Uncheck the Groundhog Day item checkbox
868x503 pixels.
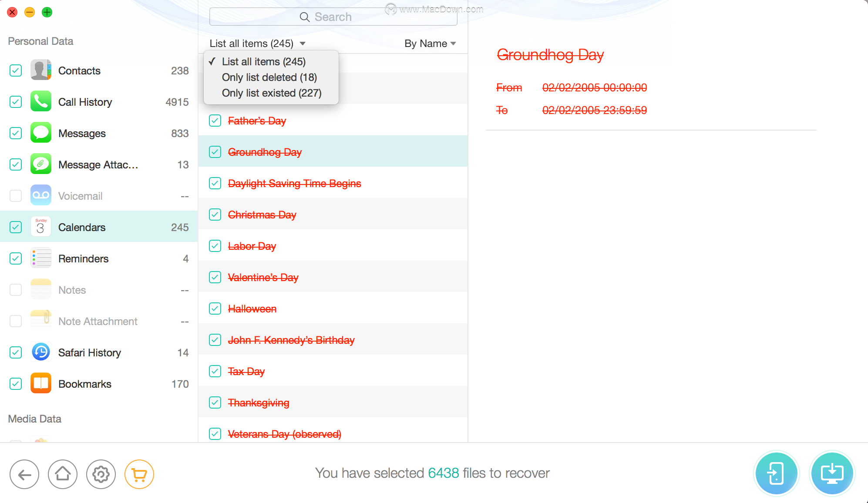pos(215,152)
